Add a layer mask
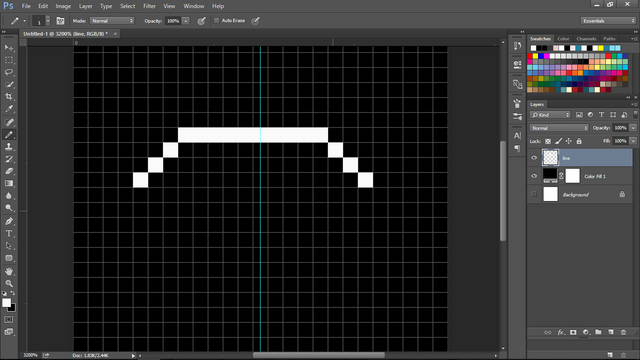 [x=573, y=332]
